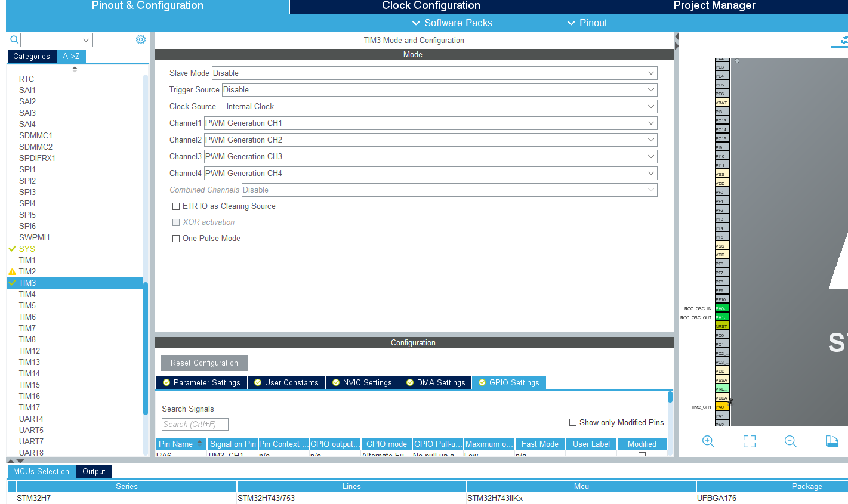Image resolution: width=848 pixels, height=504 pixels.
Task: Open the Clock Source dropdown
Action: point(441,106)
